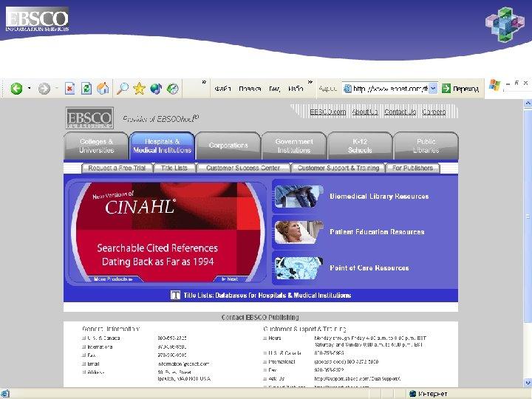The height and width of the screenshot is (399, 532).
Task: Select the Corporations tab
Action: point(228,146)
